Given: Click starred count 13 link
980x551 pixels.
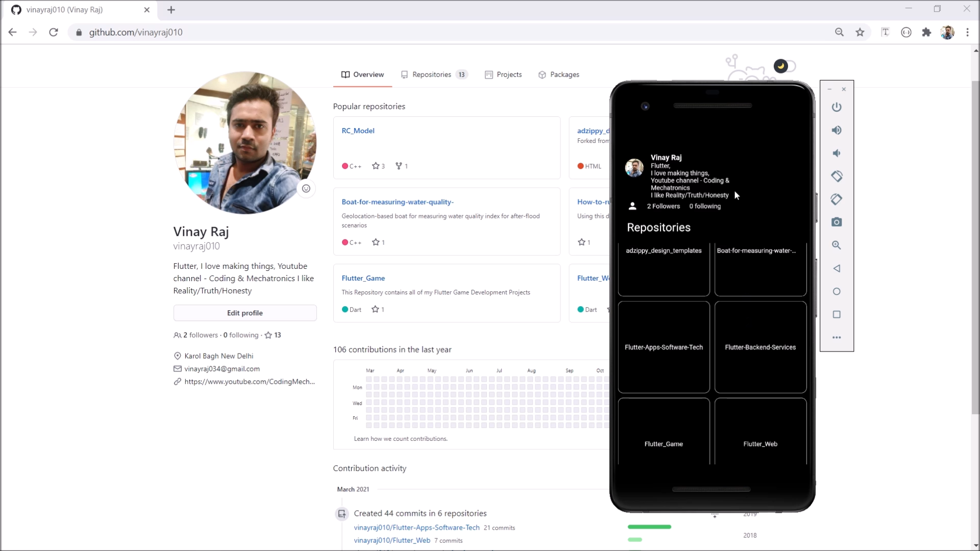Looking at the screenshot, I should pos(273,335).
